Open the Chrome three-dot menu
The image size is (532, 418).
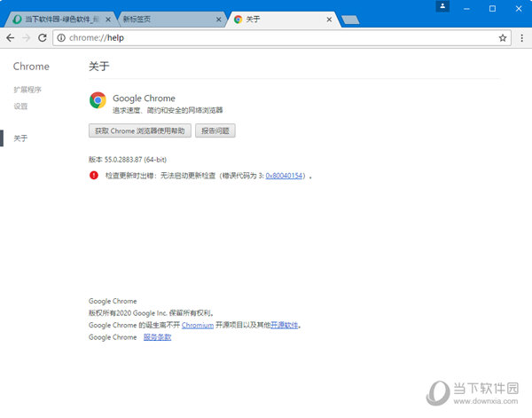click(520, 38)
